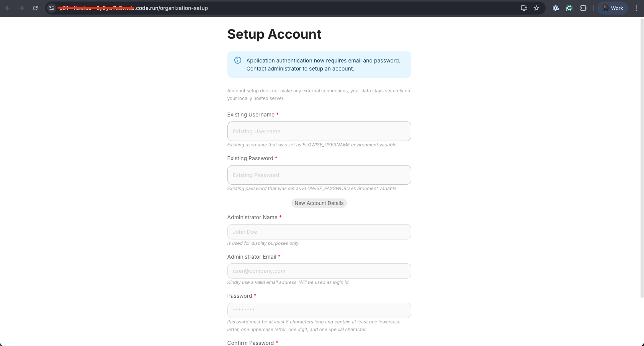Click into the Existing Password field
644x346 pixels.
pyautogui.click(x=319, y=175)
